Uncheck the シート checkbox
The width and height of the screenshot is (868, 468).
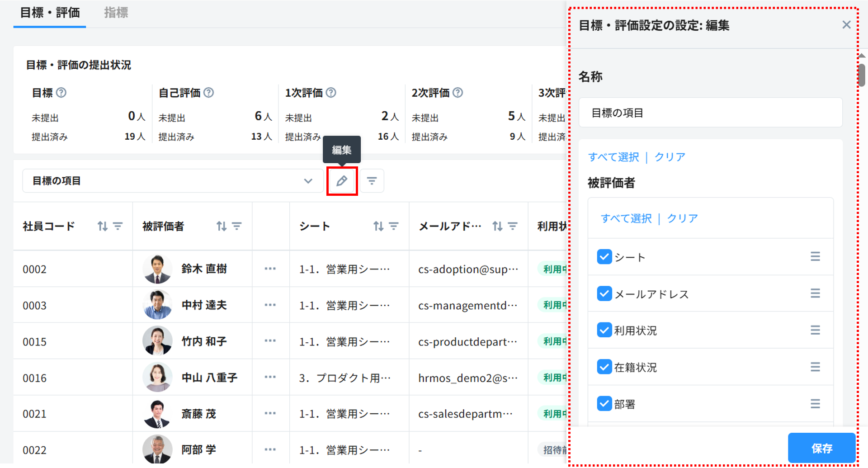pos(604,257)
